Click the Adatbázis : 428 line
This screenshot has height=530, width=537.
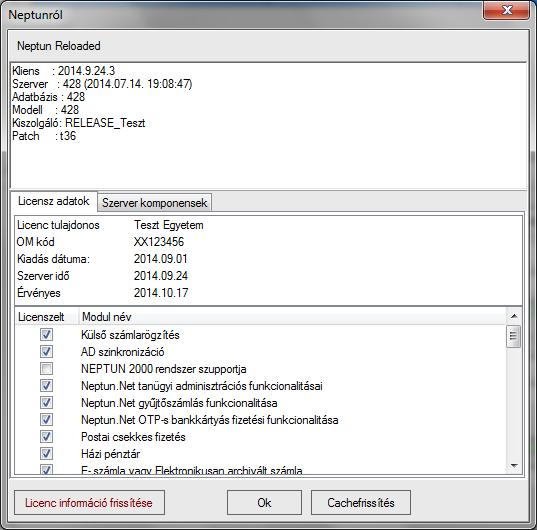[48, 97]
